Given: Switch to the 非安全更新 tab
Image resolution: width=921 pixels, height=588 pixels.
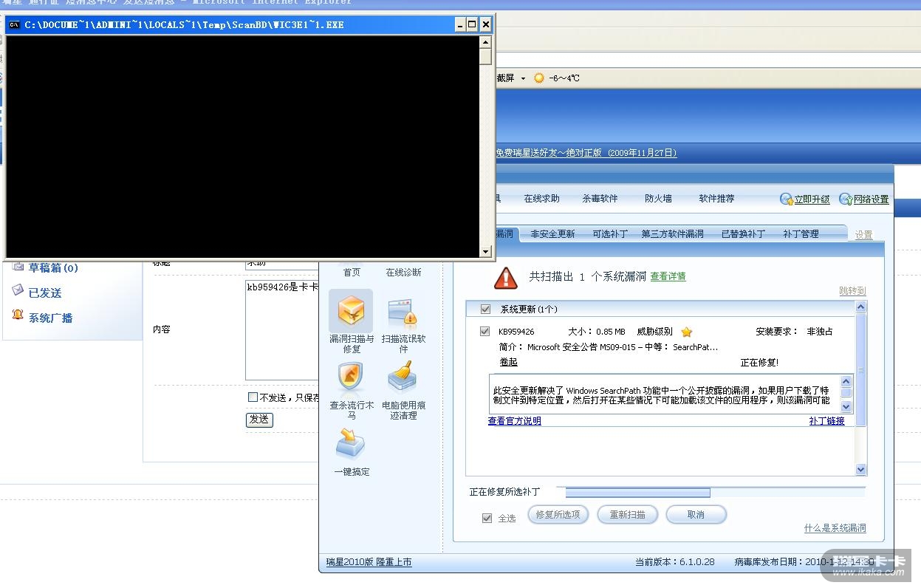Looking at the screenshot, I should pyautogui.click(x=552, y=234).
